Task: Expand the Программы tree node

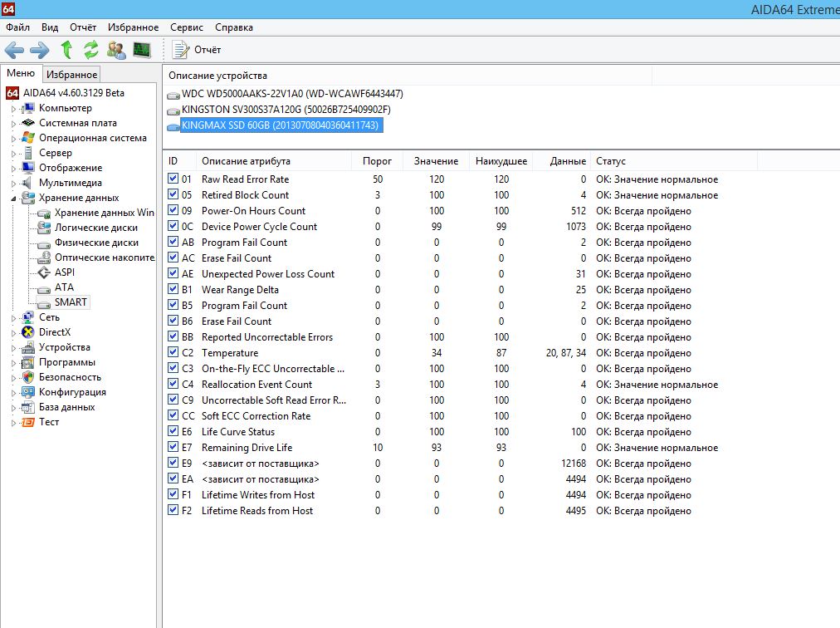Action: (x=13, y=363)
